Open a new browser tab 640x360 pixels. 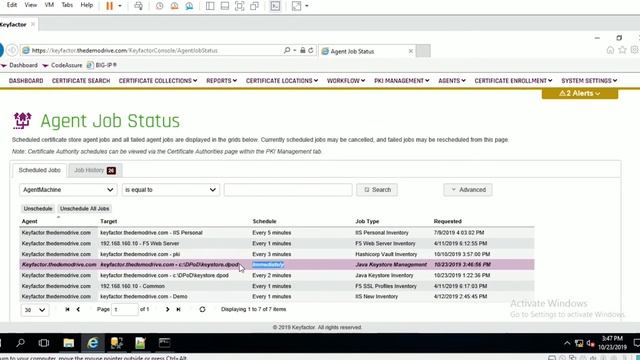click(423, 51)
